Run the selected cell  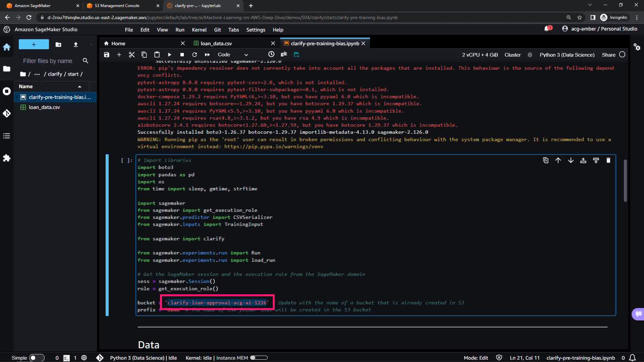click(x=169, y=55)
